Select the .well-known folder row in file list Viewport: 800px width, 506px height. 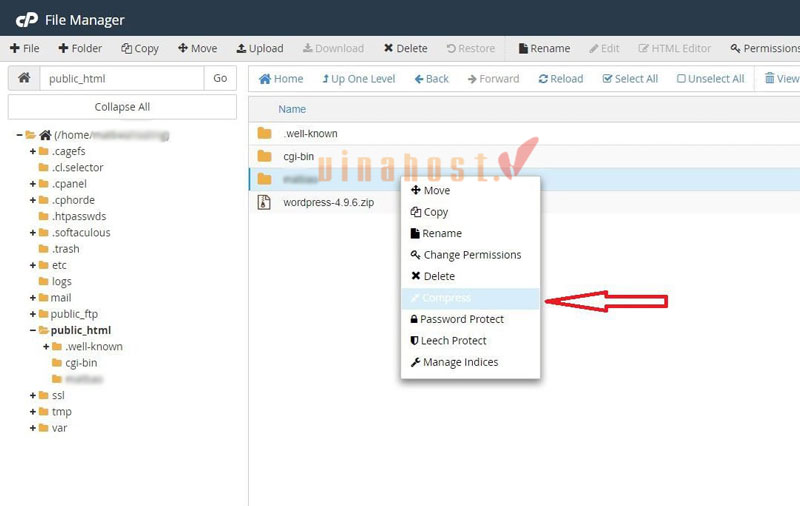tap(524, 134)
